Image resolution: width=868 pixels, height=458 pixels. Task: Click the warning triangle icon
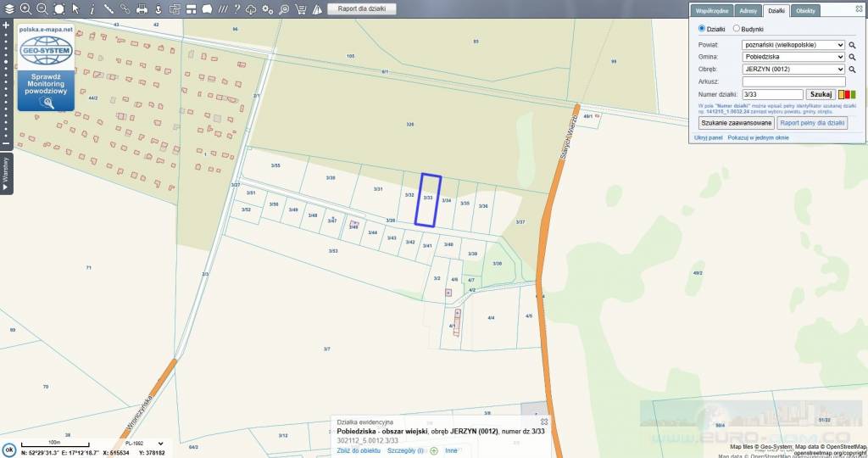[x=317, y=8]
